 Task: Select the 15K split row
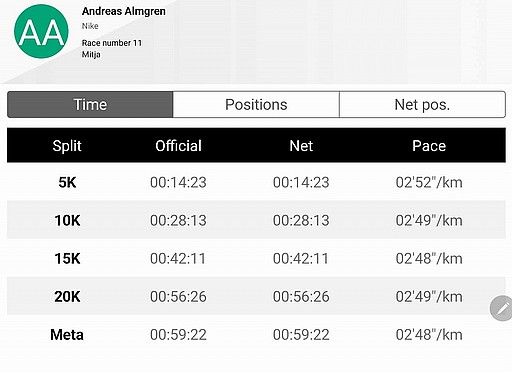[x=256, y=258]
